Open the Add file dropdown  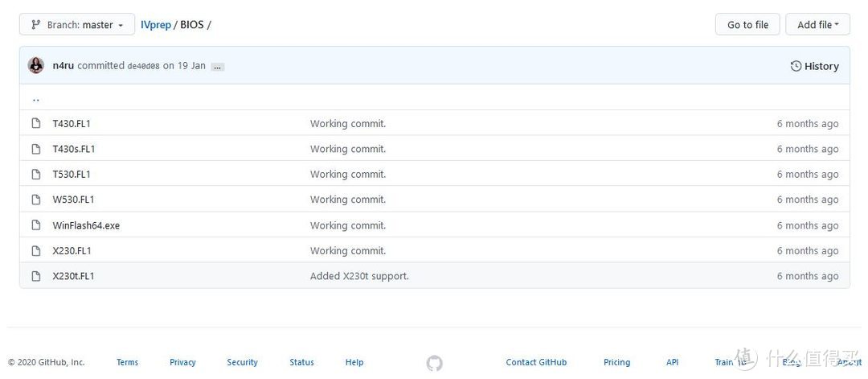tap(817, 24)
